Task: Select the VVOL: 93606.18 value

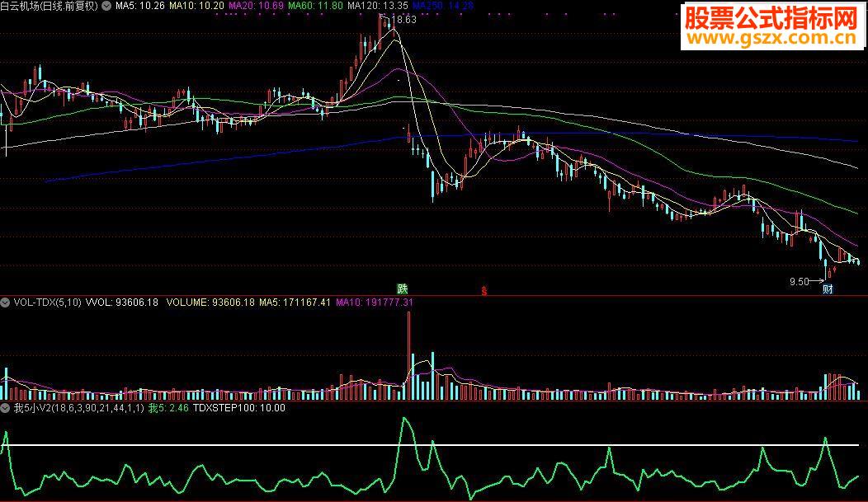Action: pos(122,303)
